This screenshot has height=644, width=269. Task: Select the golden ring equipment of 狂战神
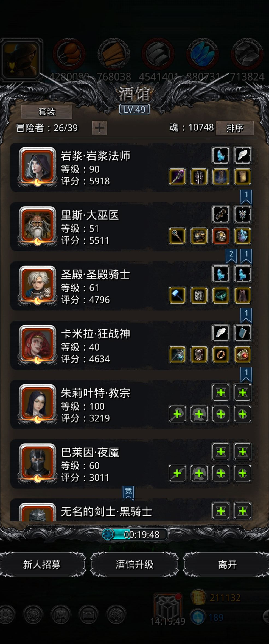pyautogui.click(x=221, y=355)
